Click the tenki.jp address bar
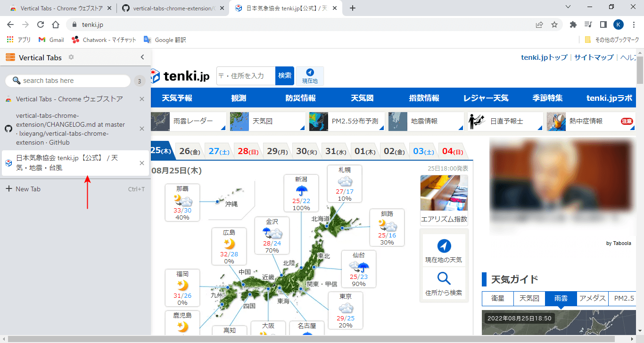644x343 pixels. pyautogui.click(x=302, y=24)
